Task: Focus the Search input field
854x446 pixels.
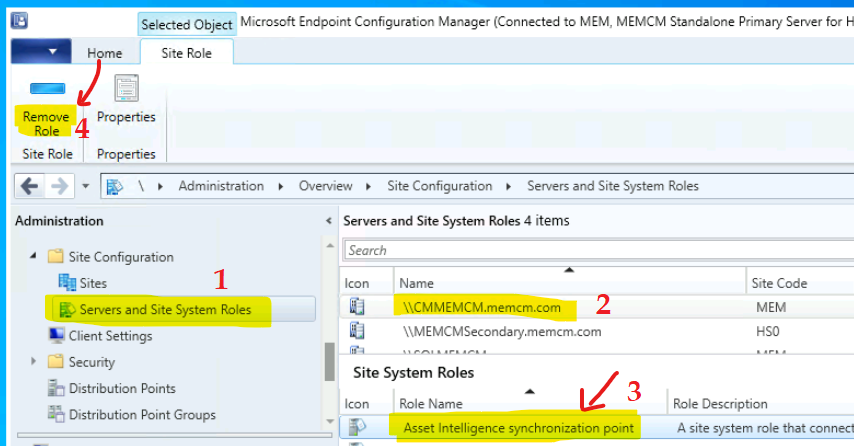Action: point(599,250)
